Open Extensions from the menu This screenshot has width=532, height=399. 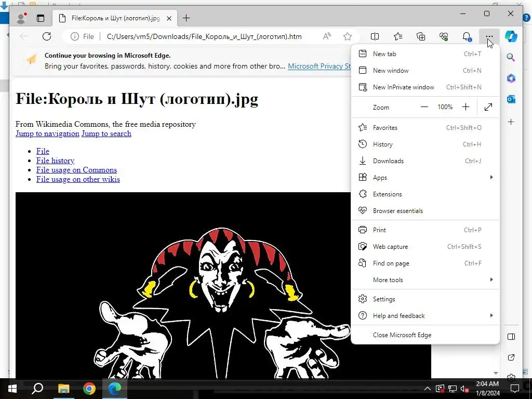point(425,194)
